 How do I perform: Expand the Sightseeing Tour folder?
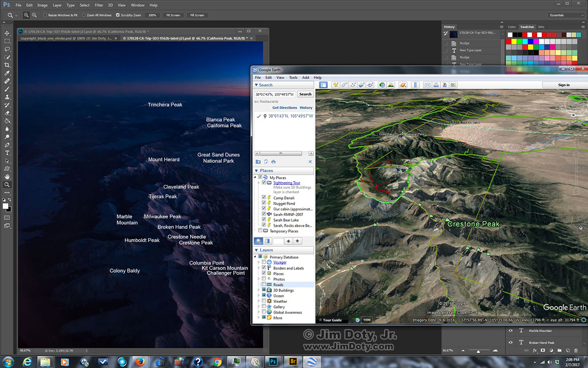click(259, 183)
